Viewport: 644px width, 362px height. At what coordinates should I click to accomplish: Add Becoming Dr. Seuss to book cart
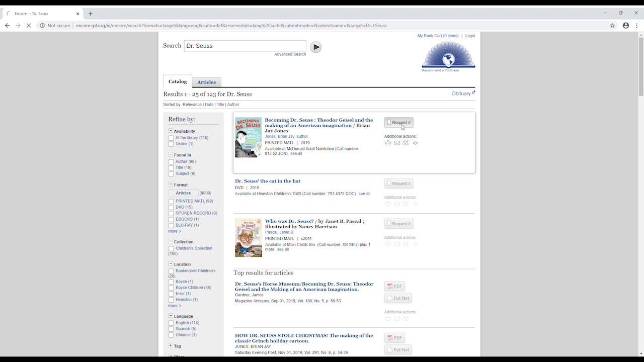point(388,143)
